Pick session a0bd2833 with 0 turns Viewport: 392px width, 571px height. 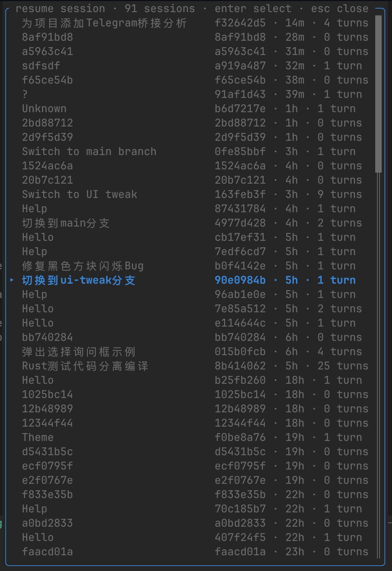(195, 523)
